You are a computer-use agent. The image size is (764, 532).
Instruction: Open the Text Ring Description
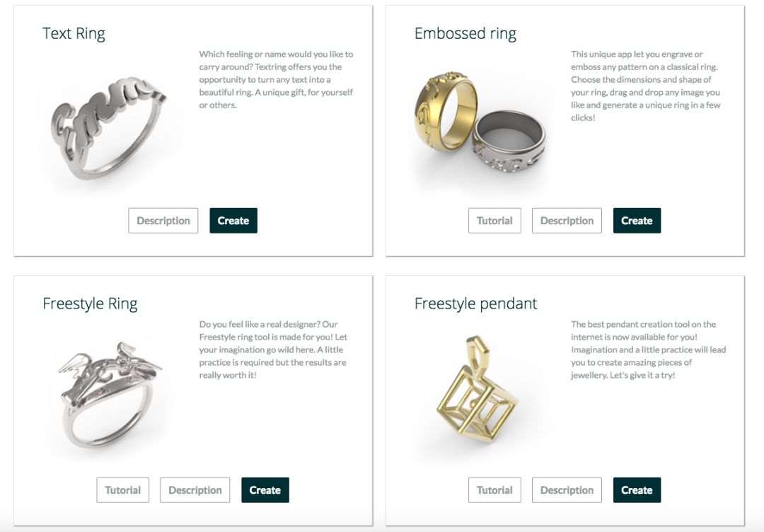pos(163,221)
